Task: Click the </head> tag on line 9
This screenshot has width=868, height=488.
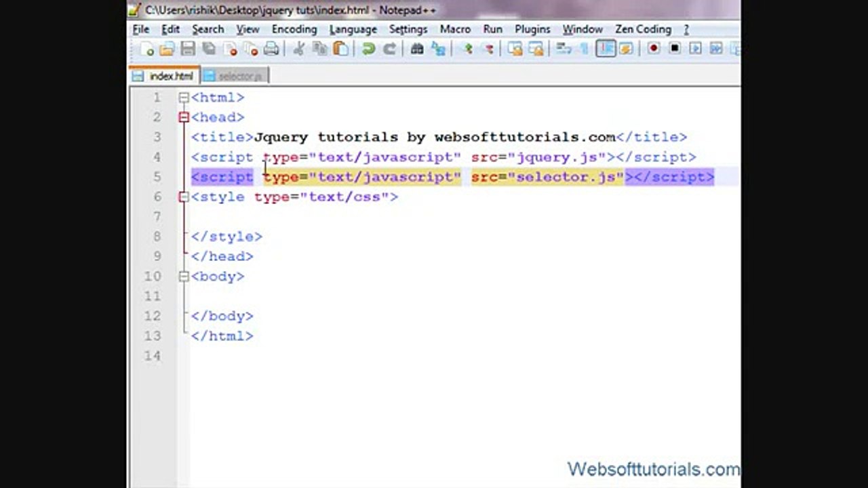Action: [222, 256]
